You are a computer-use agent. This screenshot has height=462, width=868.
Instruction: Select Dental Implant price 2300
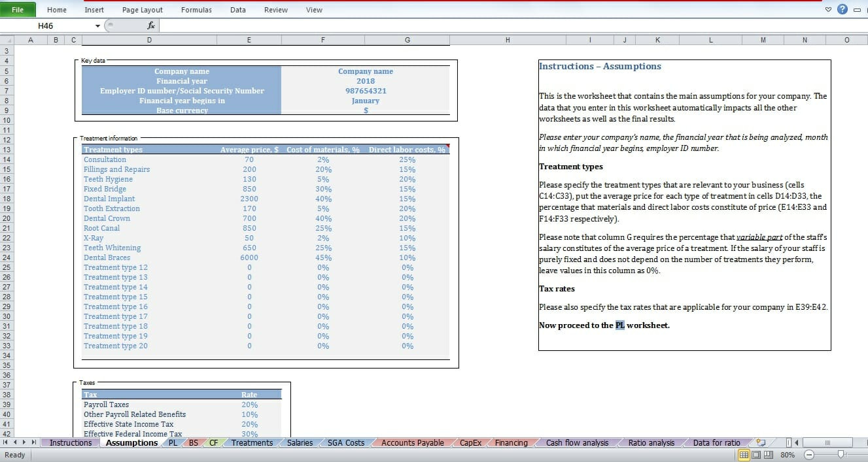coord(249,199)
